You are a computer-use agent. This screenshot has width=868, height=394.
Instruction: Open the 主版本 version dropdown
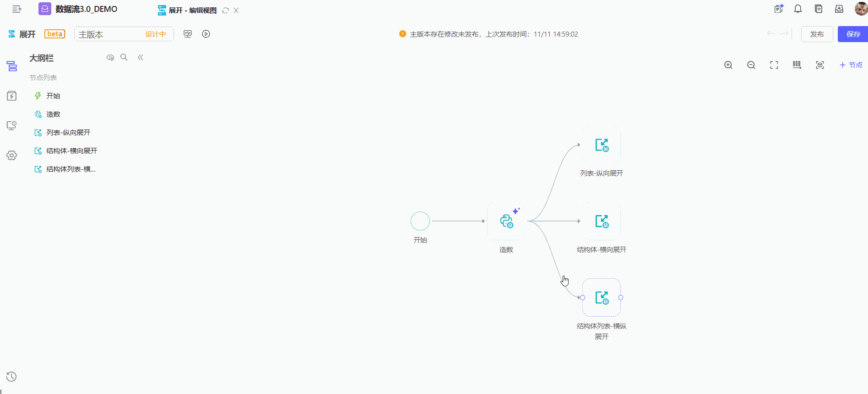[123, 34]
